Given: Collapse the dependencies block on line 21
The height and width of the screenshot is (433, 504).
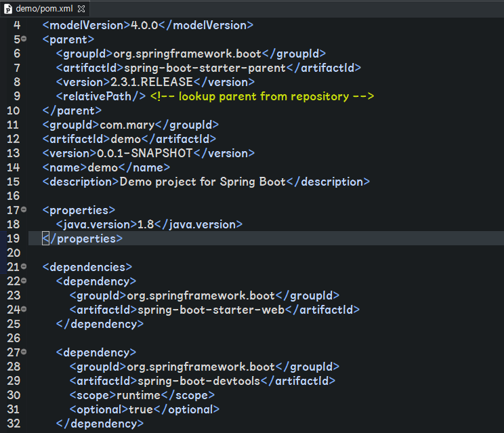Looking at the screenshot, I should pyautogui.click(x=24, y=266).
